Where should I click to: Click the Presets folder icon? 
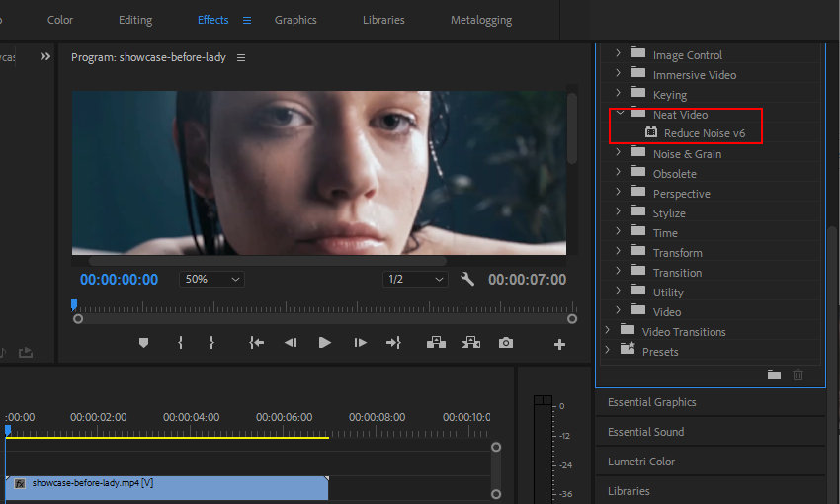[x=628, y=348]
